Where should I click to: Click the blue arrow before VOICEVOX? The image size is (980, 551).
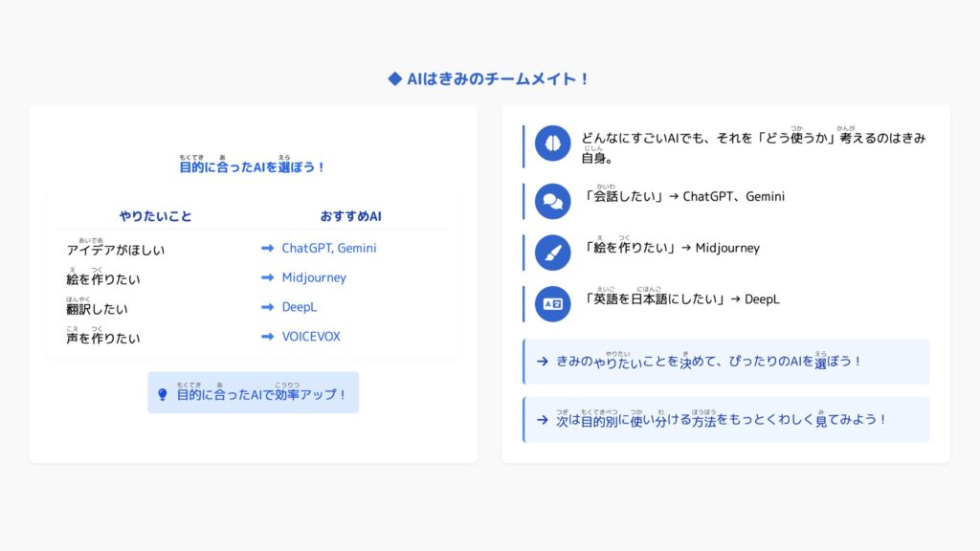(268, 336)
